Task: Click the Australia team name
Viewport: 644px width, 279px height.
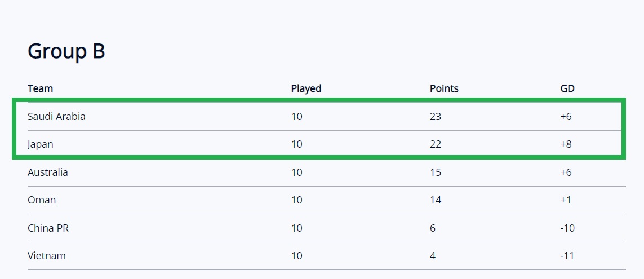Action: coord(48,172)
